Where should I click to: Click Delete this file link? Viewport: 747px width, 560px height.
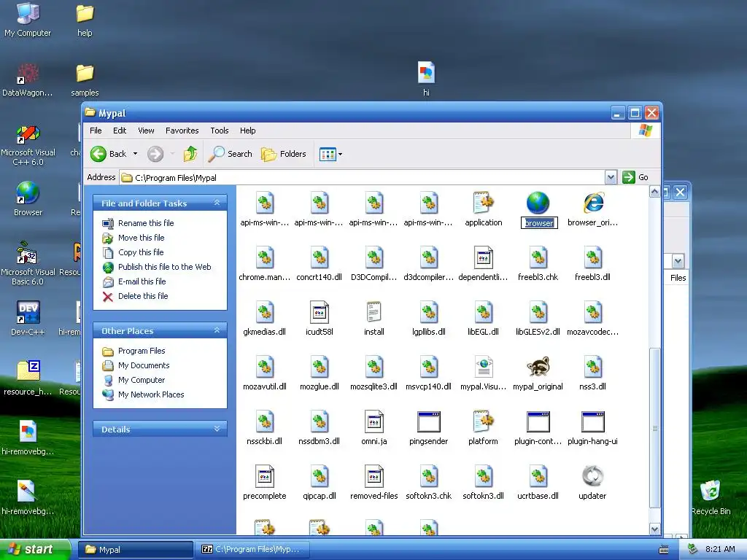click(143, 296)
